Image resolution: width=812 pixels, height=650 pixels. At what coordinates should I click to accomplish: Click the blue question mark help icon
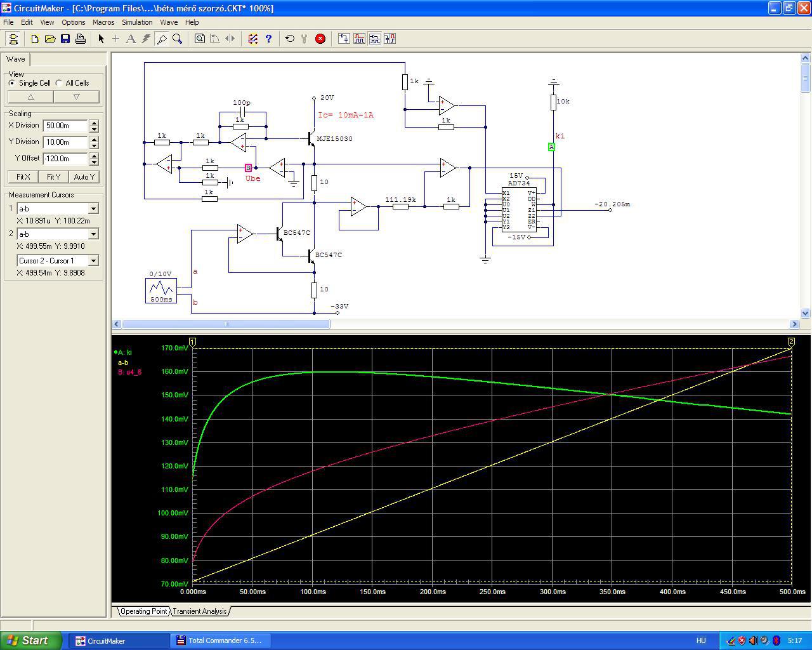[268, 39]
